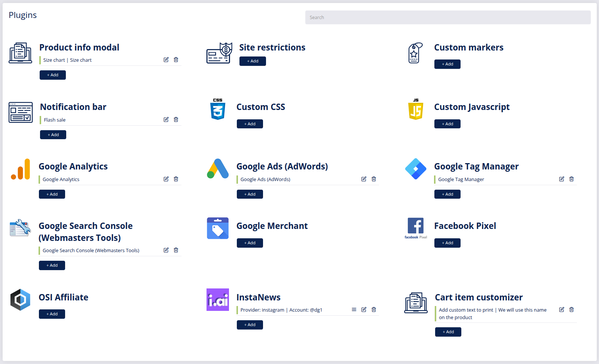599x364 pixels.
Task: Add a Google Merchant entry
Action: pyautogui.click(x=250, y=243)
